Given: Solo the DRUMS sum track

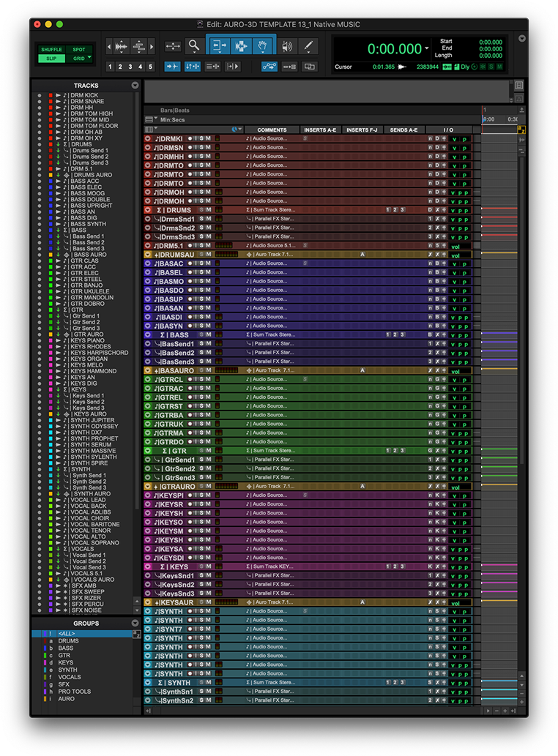Looking at the screenshot, I should click(202, 210).
